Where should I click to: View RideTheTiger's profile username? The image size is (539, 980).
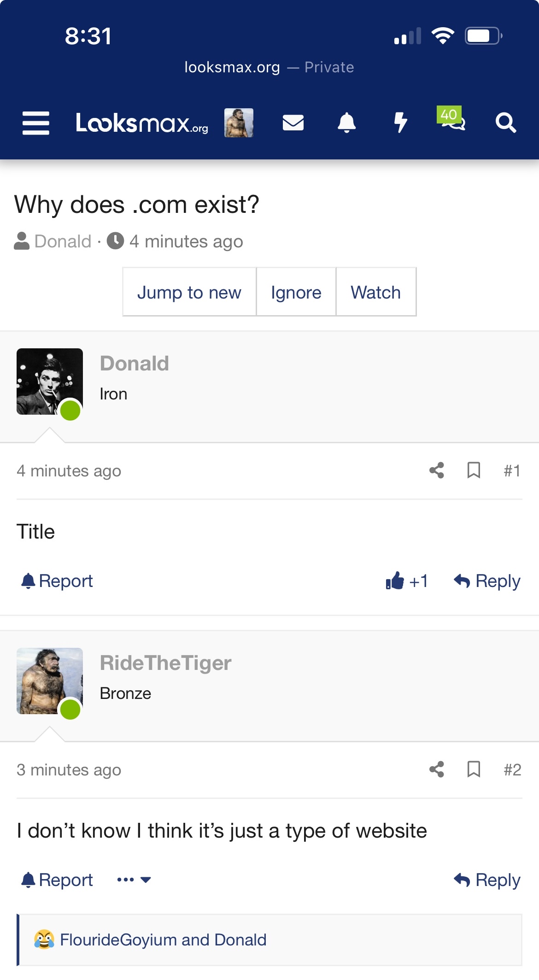pyautogui.click(x=165, y=663)
